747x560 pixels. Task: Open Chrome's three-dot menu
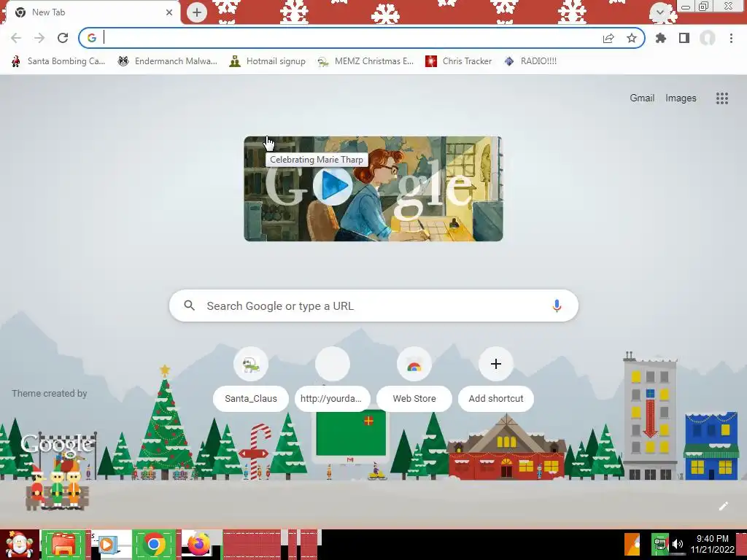pyautogui.click(x=731, y=38)
